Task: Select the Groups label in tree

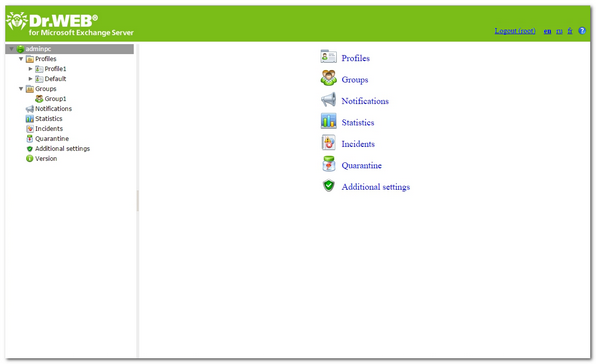Action: [x=46, y=89]
